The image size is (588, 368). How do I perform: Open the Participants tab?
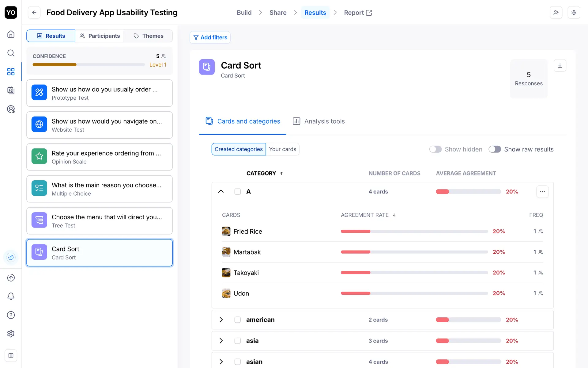100,36
